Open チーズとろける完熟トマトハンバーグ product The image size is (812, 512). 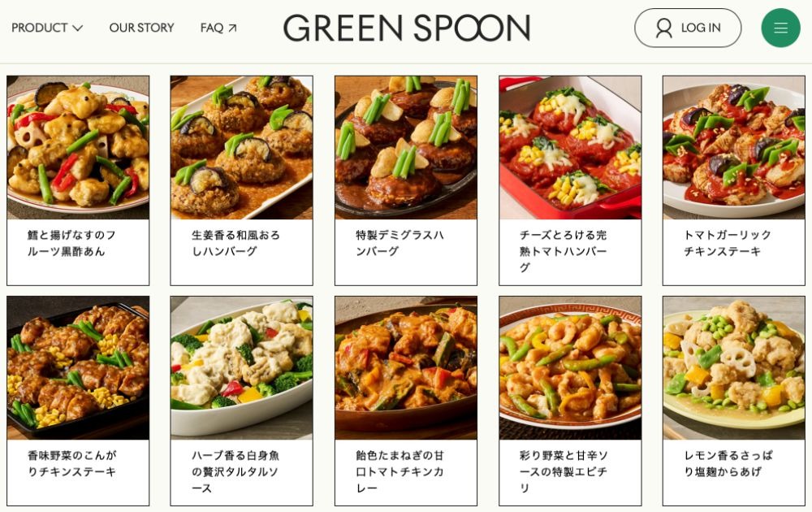pos(570,181)
